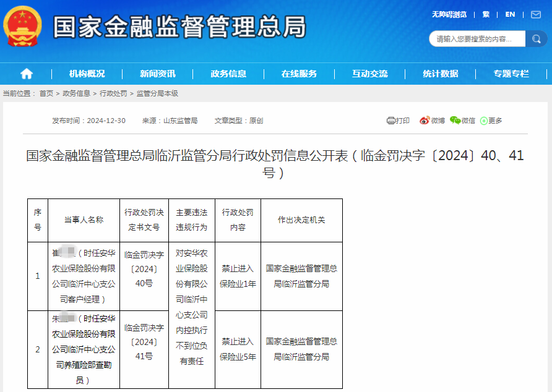
Task: Click table header 序号
Action: point(38,220)
